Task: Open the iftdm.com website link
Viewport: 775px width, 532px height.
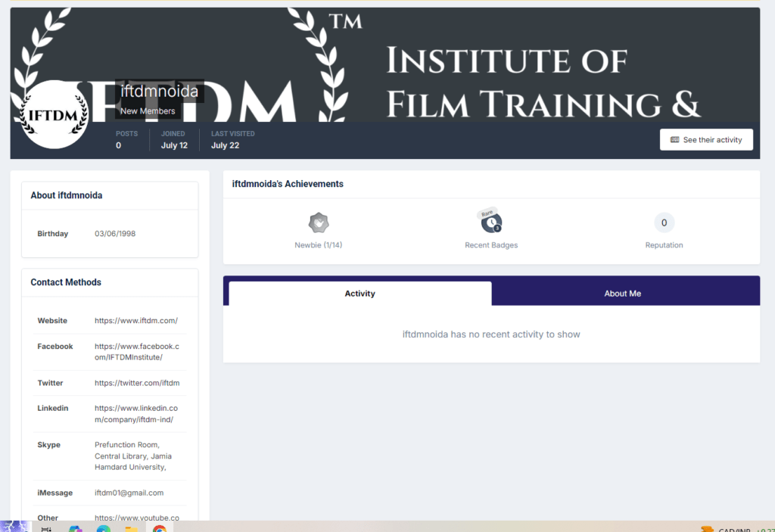Action: [136, 321]
